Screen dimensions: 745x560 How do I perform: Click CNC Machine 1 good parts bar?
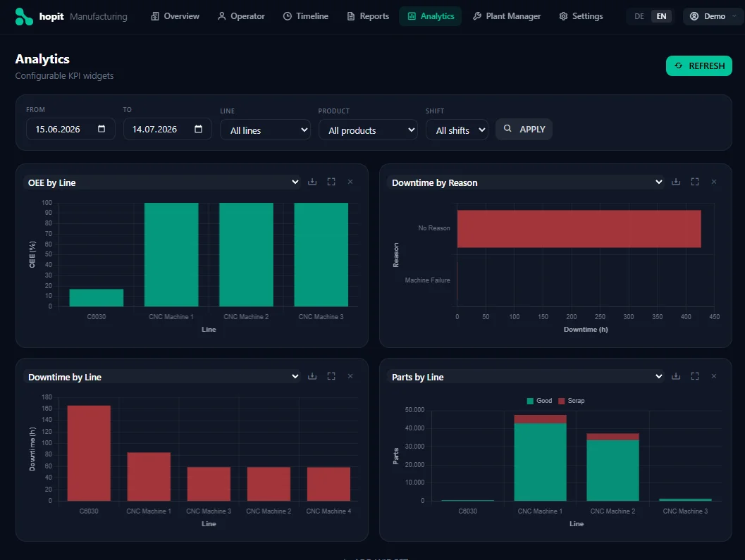click(540, 461)
